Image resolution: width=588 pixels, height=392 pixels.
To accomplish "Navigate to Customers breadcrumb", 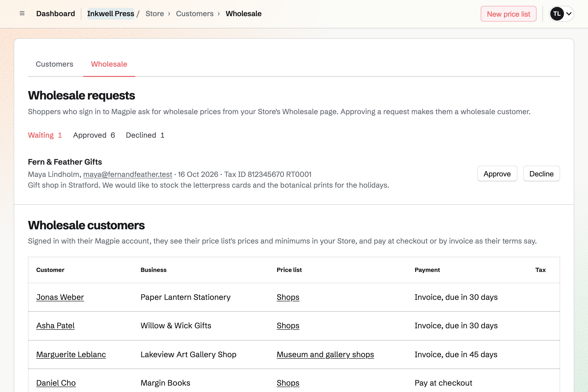I will (x=195, y=13).
